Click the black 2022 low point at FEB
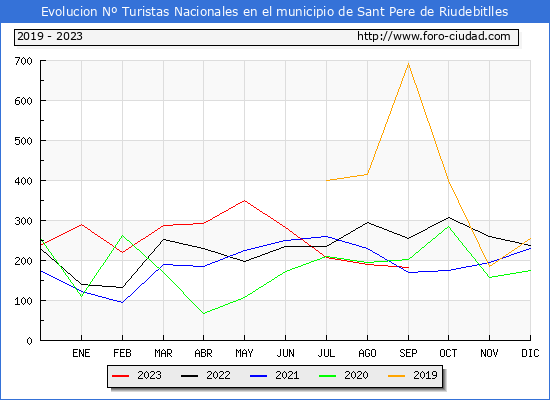550x400 pixels. pos(122,288)
